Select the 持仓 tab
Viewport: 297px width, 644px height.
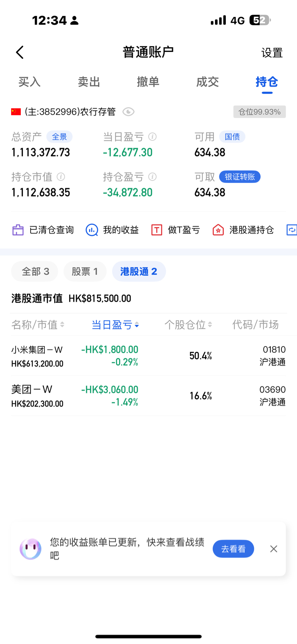pyautogui.click(x=267, y=82)
